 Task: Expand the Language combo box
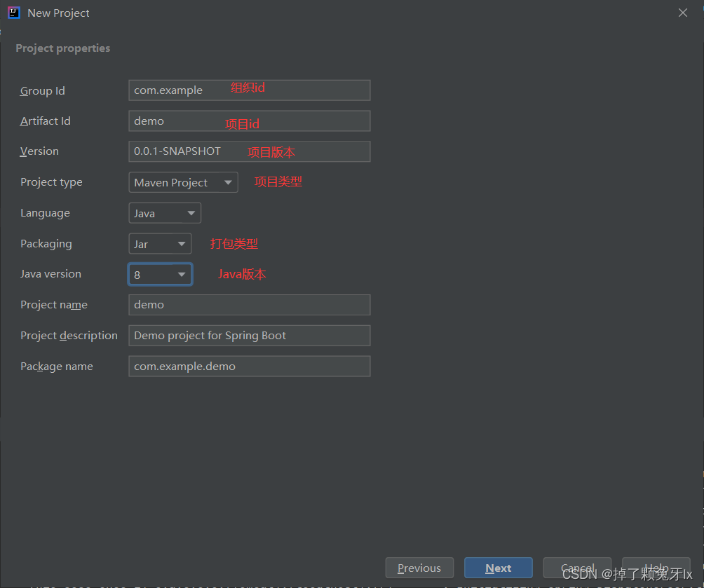click(x=165, y=213)
